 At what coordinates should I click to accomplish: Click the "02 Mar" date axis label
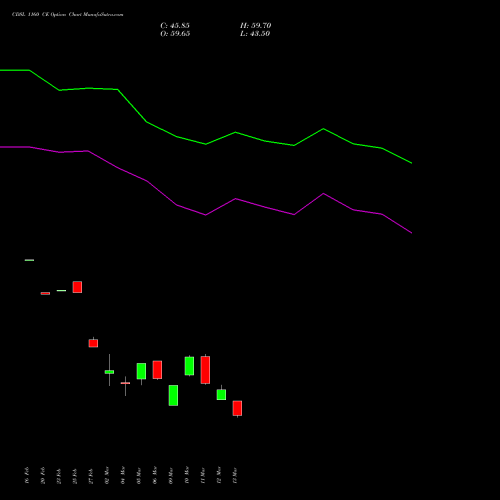[107, 475]
